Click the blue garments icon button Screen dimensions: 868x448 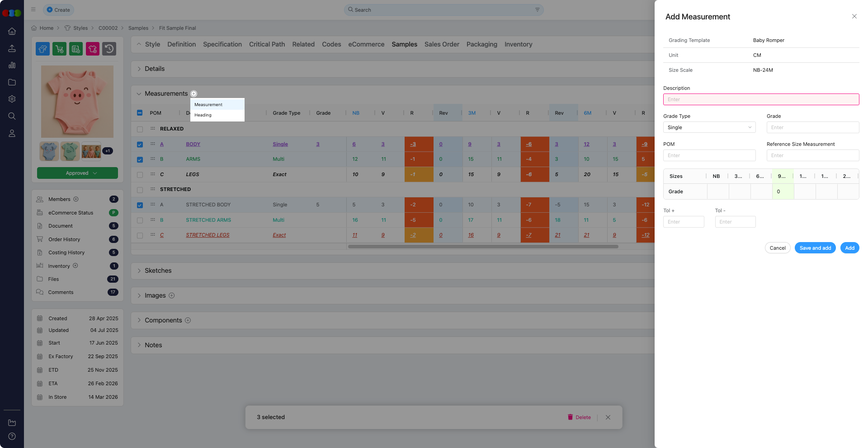(x=43, y=49)
